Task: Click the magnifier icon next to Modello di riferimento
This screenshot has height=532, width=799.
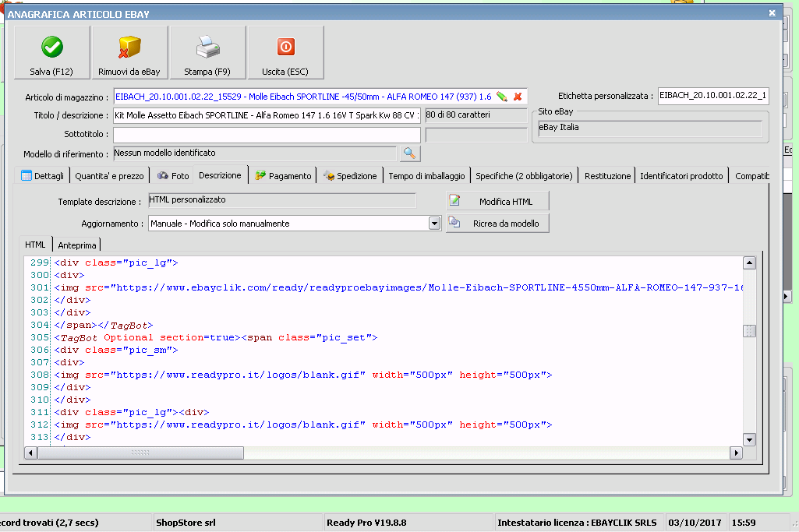Action: 410,153
